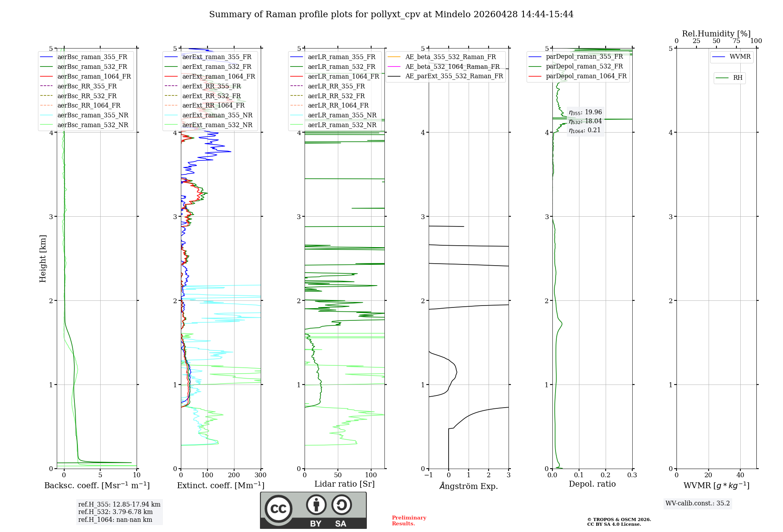Click the Rel.Humidity [%] top axis label
Screen dimensions: 783x532
tap(716, 34)
